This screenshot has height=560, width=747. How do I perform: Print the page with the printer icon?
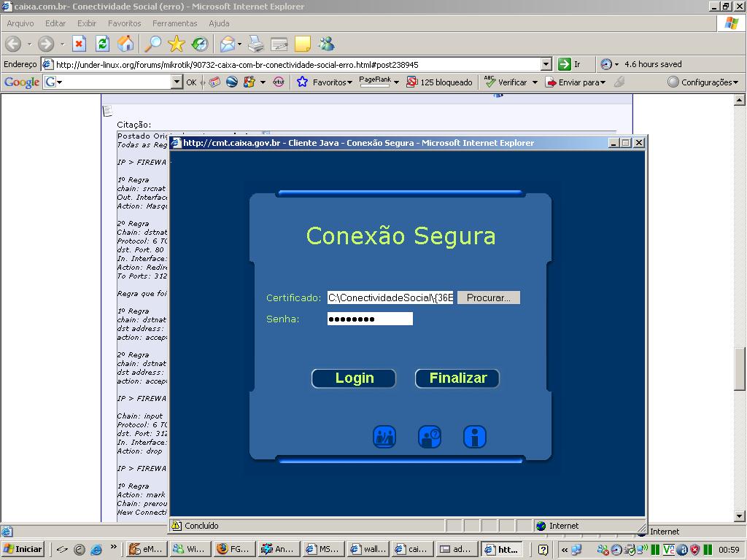coord(256,44)
